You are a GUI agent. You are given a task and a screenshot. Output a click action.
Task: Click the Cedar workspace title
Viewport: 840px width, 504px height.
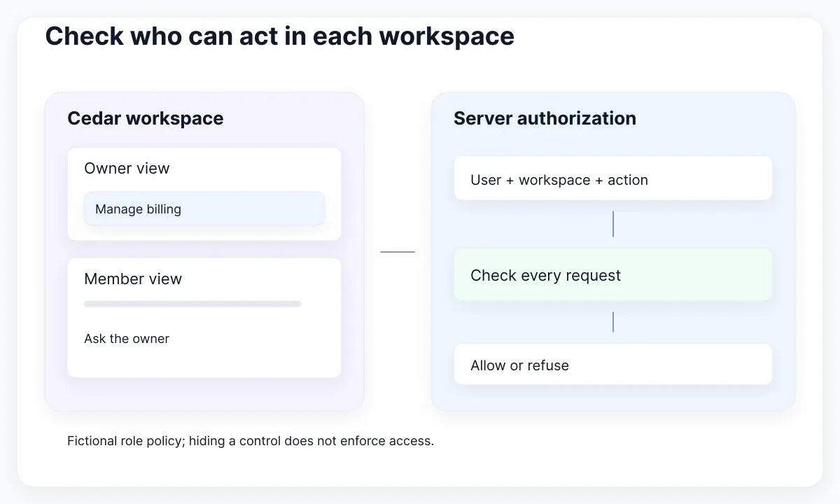pos(146,118)
